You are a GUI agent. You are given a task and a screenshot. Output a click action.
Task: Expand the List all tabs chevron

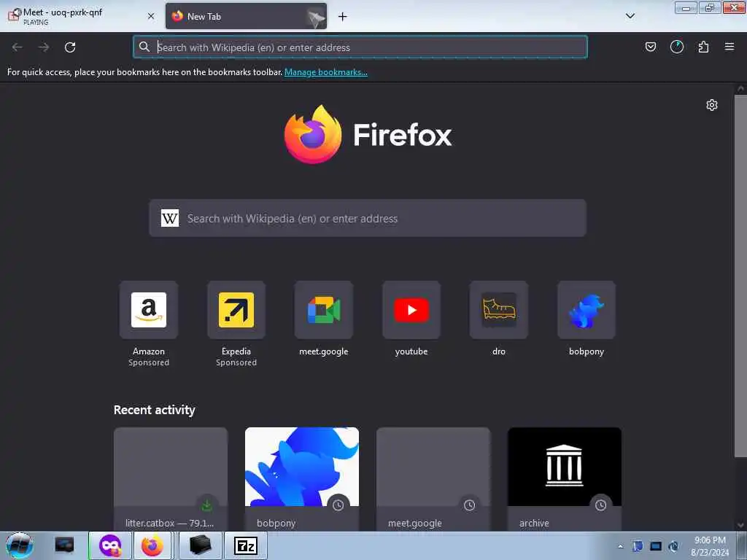point(630,16)
